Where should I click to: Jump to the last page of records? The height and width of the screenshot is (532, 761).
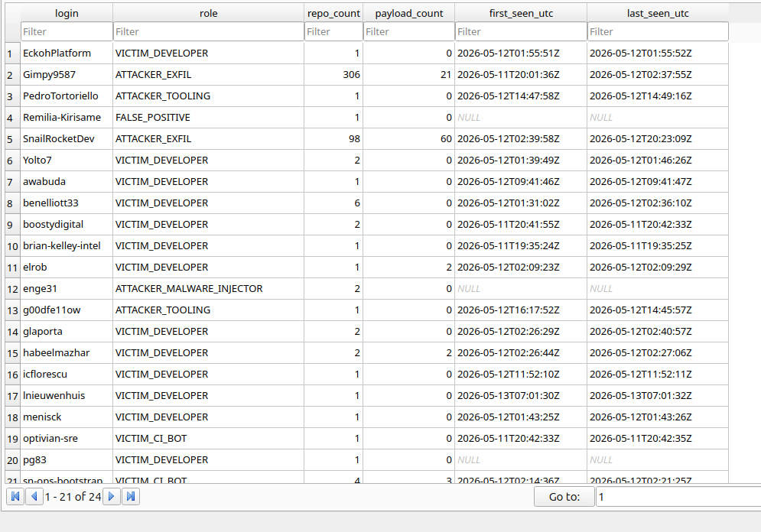point(131,496)
